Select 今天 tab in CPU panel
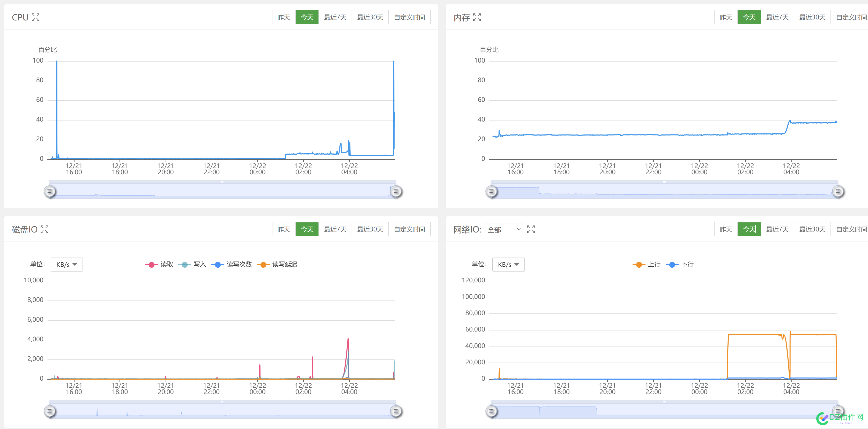 (x=307, y=17)
